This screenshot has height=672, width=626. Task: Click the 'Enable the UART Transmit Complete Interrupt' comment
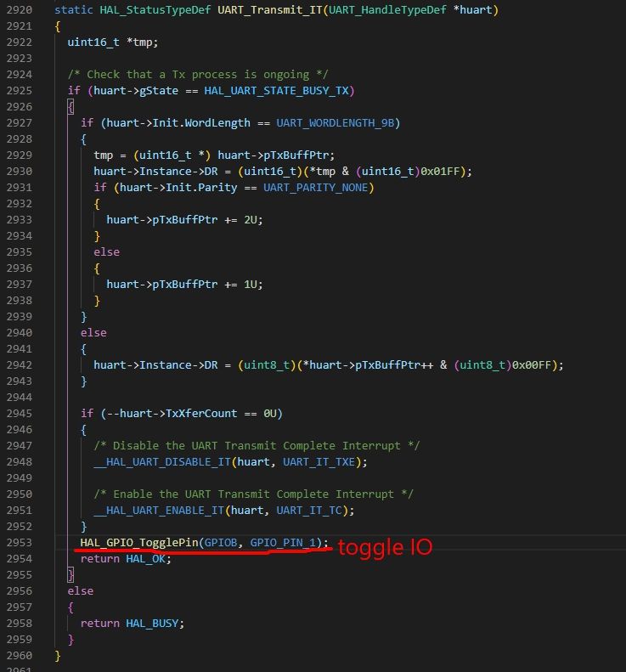(x=253, y=494)
